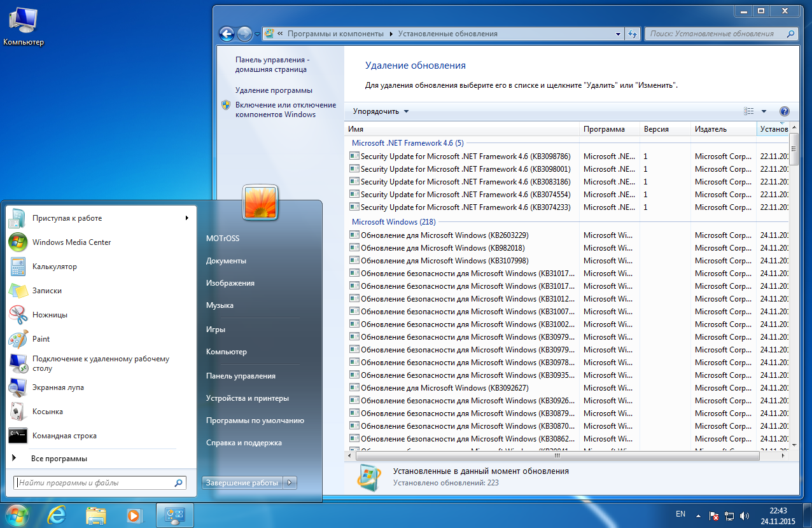Sort by Имя column header
Image resolution: width=812 pixels, height=528 pixels.
(x=462, y=129)
